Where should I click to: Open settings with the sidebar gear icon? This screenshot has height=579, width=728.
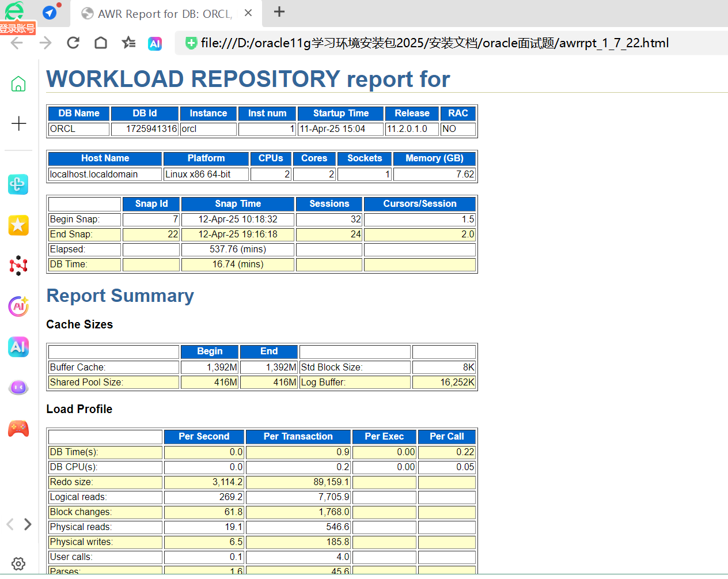pos(18,563)
